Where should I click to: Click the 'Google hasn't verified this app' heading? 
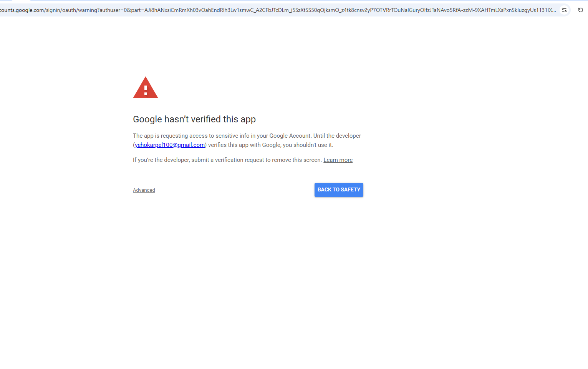(194, 119)
